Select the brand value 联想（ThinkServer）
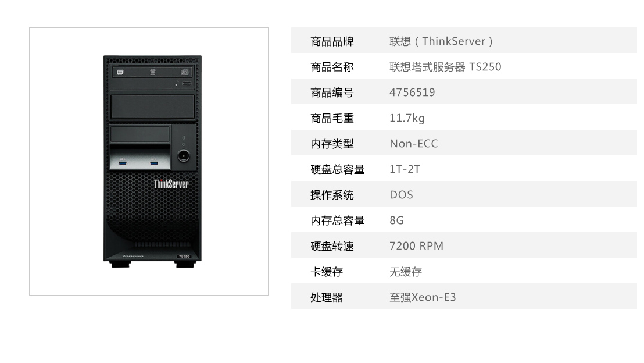Screen dimensions: 644x363 (x=441, y=41)
